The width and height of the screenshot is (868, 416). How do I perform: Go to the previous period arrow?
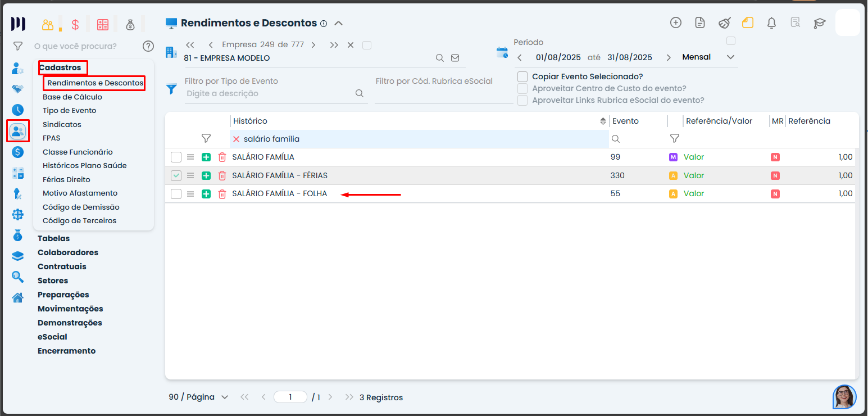click(520, 57)
